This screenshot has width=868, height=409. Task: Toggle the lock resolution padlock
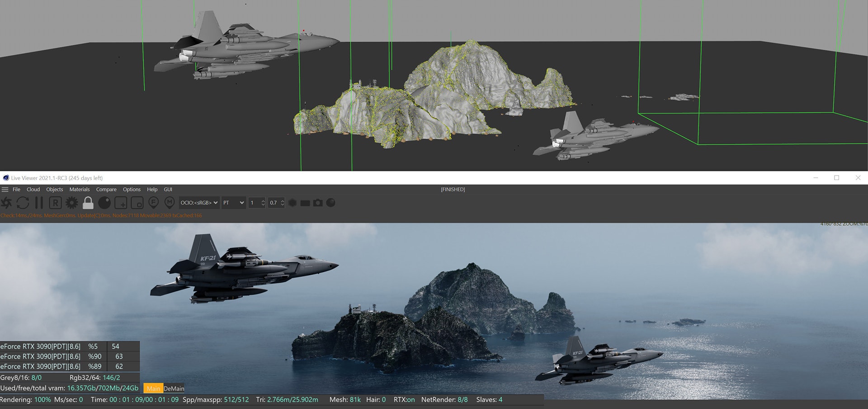[88, 203]
